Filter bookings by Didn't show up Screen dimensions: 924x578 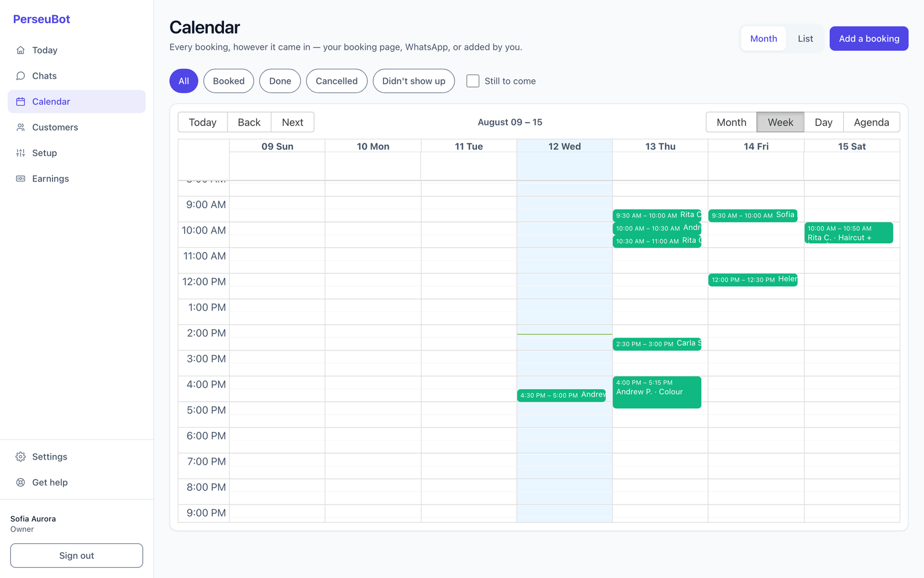point(413,81)
